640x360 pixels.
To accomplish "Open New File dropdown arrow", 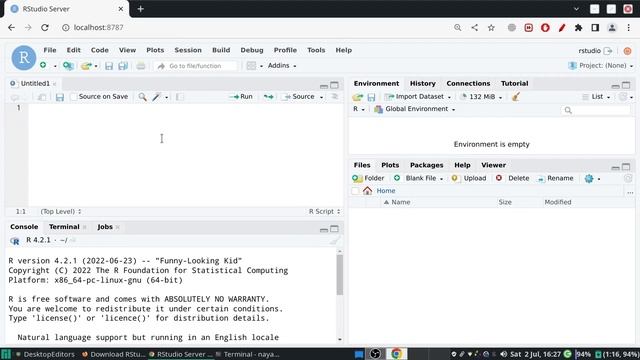I will click(55, 66).
